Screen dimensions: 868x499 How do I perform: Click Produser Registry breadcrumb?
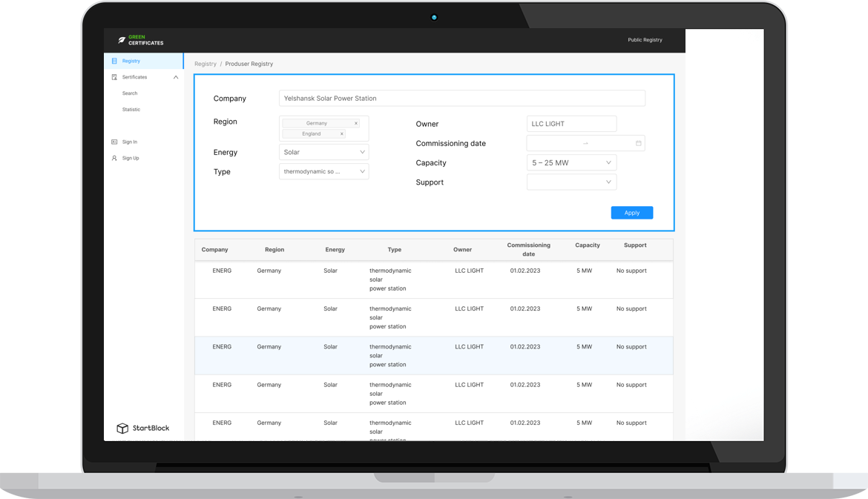point(249,64)
